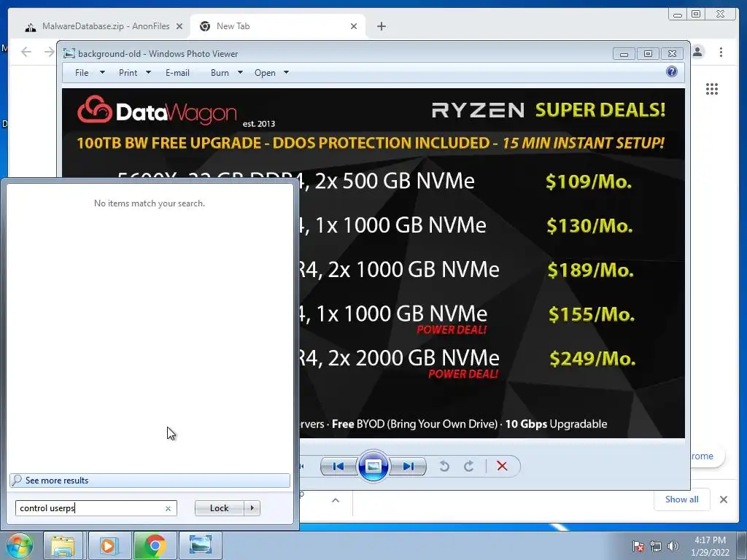
Task: Maximize the Windows Photo Viewer window
Action: click(648, 54)
